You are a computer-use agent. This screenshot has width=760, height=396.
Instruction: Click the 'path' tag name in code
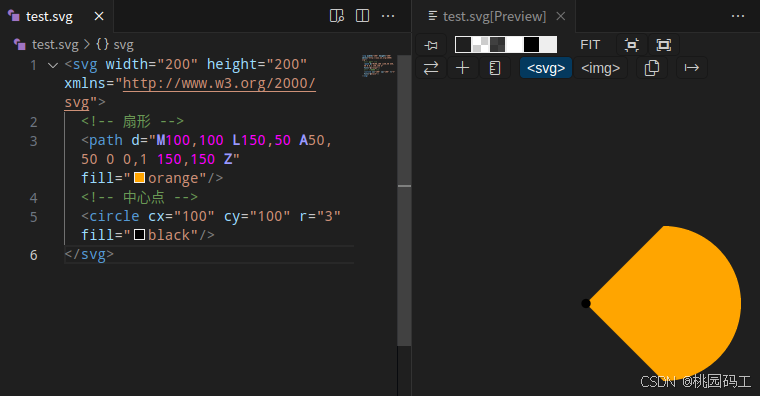[106, 141]
